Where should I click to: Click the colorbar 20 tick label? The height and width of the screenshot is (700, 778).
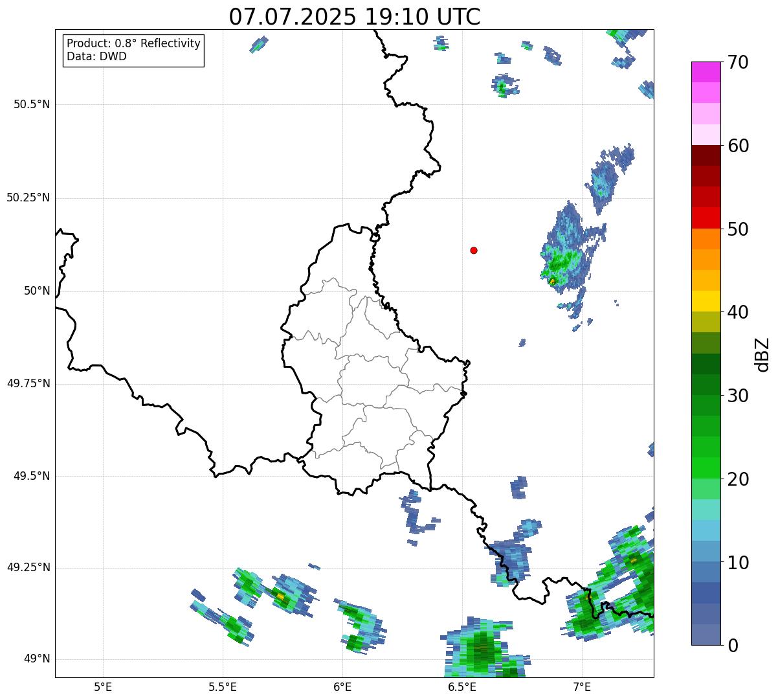pyautogui.click(x=738, y=479)
